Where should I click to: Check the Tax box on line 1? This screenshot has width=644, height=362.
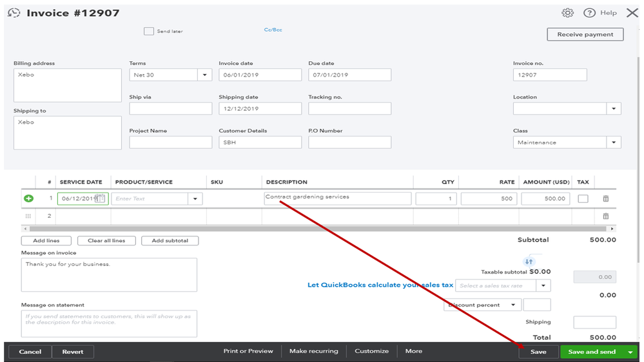pyautogui.click(x=583, y=198)
